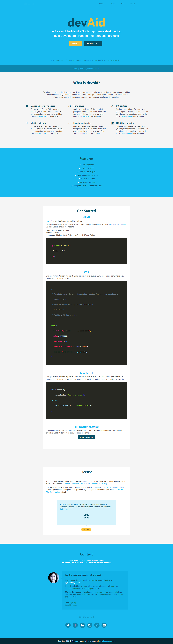Screen dimensions: 173x644
Task: Click the "Get Started" heading
Action: pyautogui.click(x=86, y=211)
